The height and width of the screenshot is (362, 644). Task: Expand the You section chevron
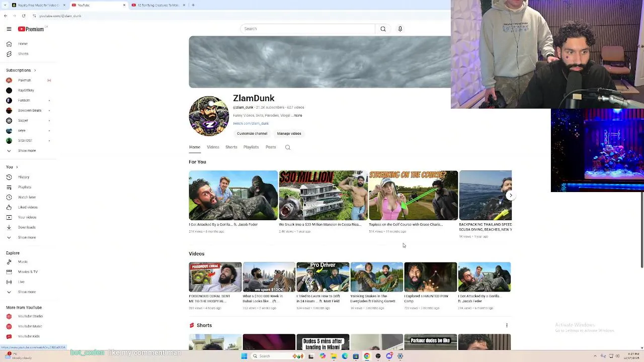17,167
